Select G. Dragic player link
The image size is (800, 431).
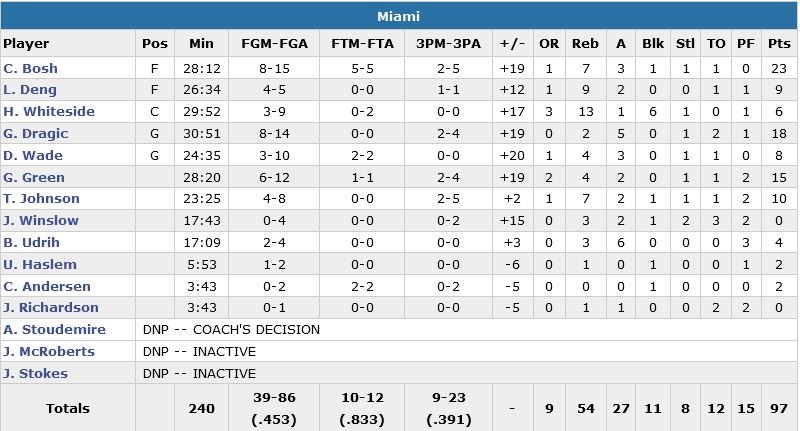pyautogui.click(x=36, y=134)
